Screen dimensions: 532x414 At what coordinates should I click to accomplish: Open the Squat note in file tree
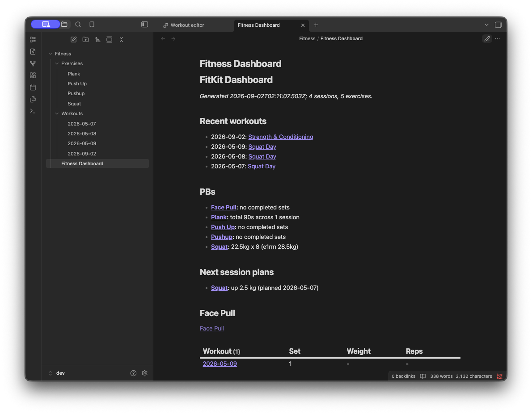pos(74,104)
